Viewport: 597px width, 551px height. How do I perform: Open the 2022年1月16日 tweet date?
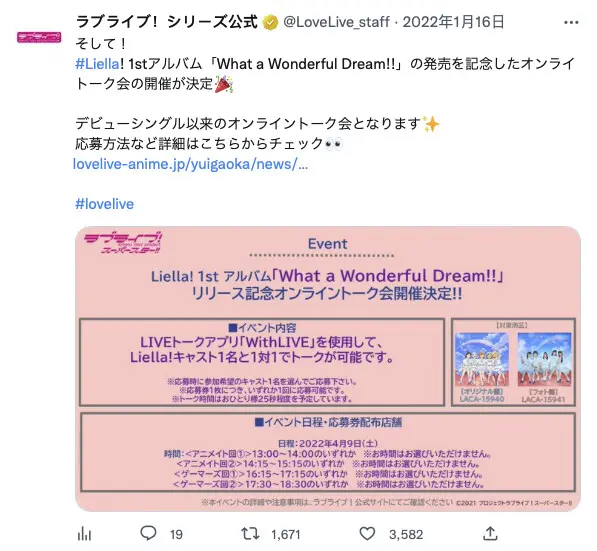tap(453, 22)
